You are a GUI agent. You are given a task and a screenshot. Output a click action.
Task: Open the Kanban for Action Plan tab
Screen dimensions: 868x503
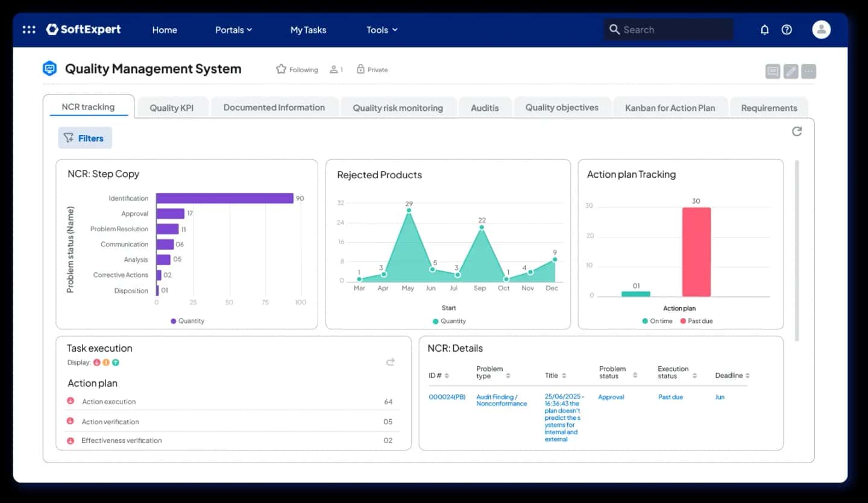point(670,108)
